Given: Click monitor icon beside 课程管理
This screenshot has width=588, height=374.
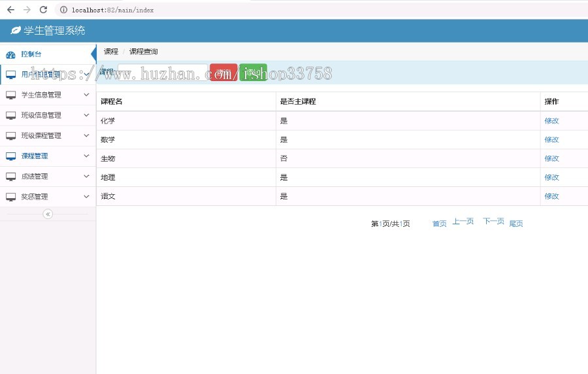Looking at the screenshot, I should pyautogui.click(x=11, y=156).
